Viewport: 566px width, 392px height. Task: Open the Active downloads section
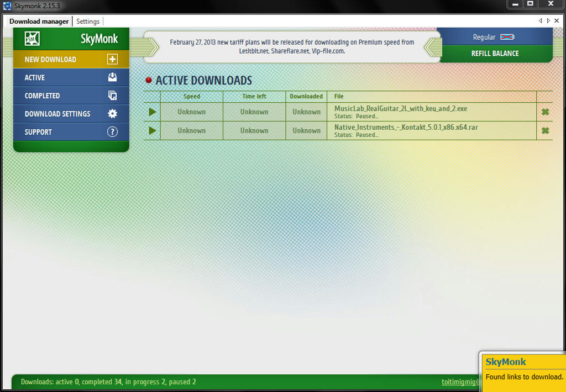point(71,77)
